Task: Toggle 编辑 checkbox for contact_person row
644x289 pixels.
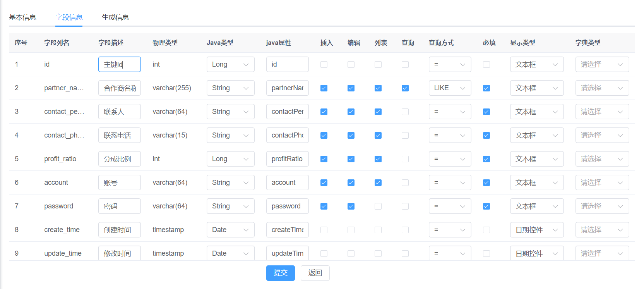Action: tap(351, 112)
